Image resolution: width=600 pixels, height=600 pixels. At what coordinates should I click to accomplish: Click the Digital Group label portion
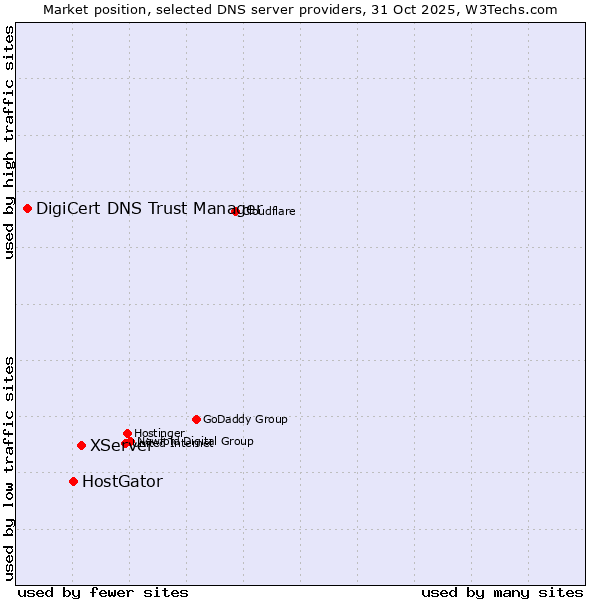[x=218, y=441]
